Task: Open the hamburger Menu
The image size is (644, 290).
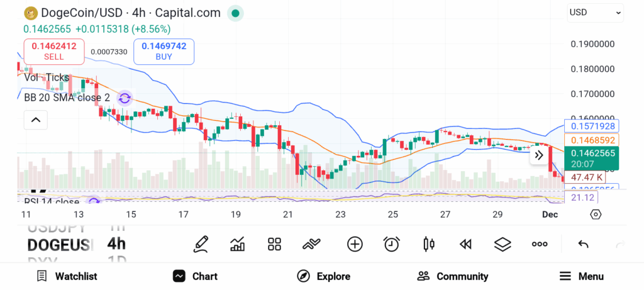Action: (x=582, y=276)
